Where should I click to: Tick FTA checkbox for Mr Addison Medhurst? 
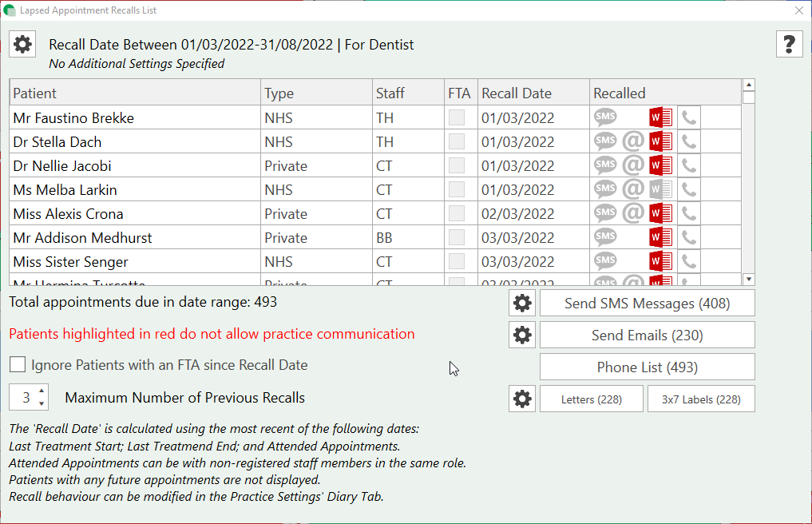point(457,238)
